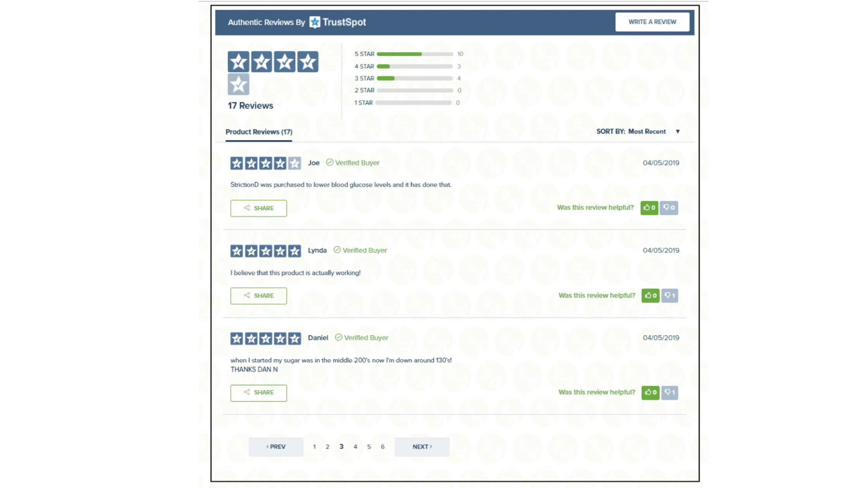868x488 pixels.
Task: Downvote Daniel's review with thumbs down
Action: (670, 392)
